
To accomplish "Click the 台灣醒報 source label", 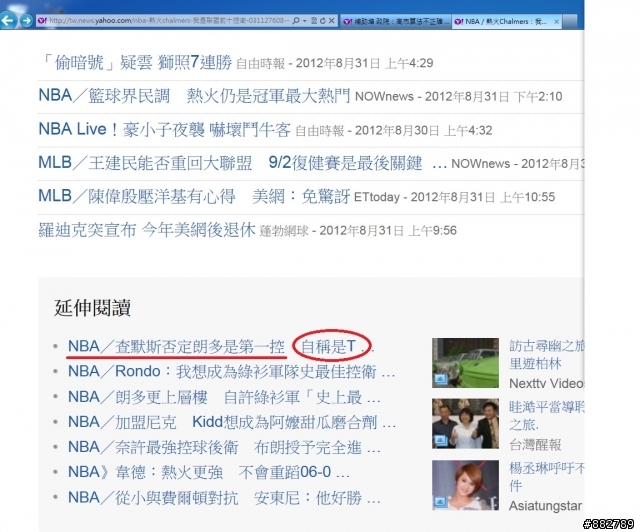I will click(x=535, y=445).
